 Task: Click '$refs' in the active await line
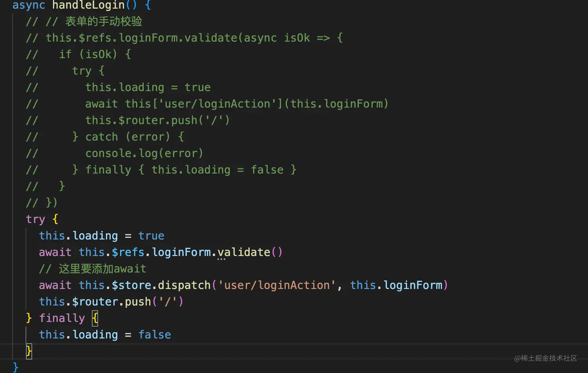point(128,252)
